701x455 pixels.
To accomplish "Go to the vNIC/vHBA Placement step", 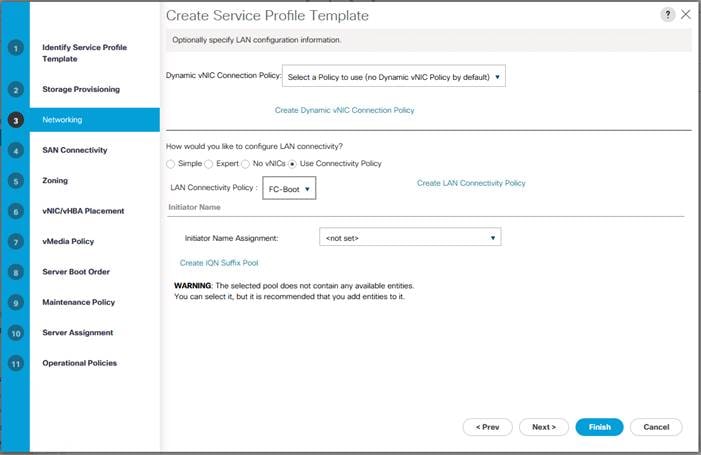I will pos(83,211).
